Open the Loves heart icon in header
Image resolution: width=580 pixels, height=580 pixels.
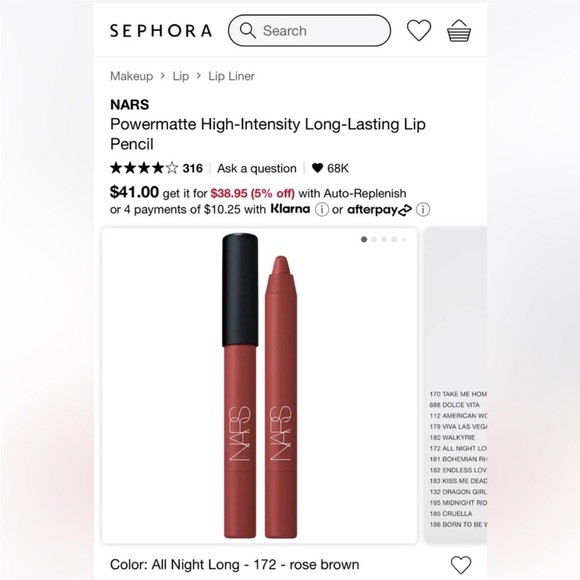pos(419,30)
